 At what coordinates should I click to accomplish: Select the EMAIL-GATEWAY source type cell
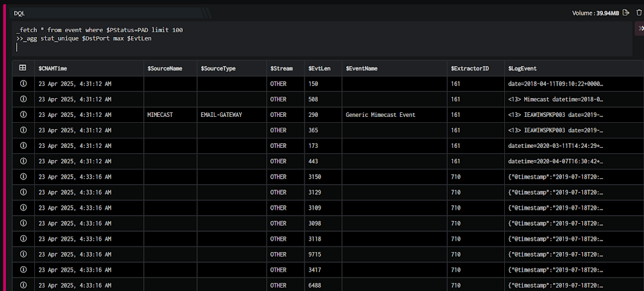click(221, 115)
